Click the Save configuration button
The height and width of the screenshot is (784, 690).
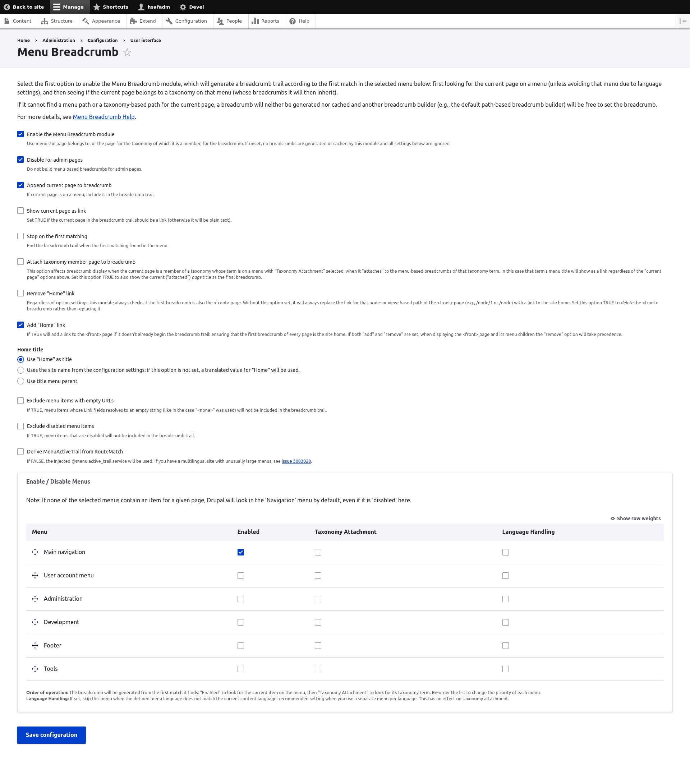pyautogui.click(x=51, y=735)
